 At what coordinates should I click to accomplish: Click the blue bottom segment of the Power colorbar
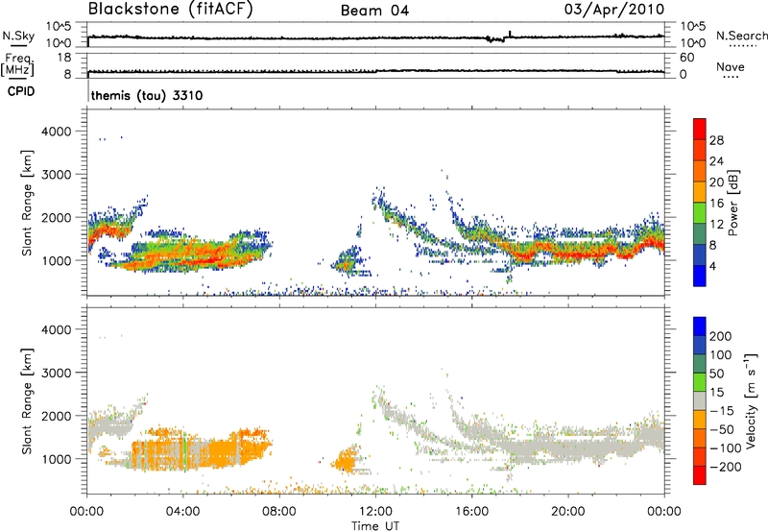click(700, 276)
